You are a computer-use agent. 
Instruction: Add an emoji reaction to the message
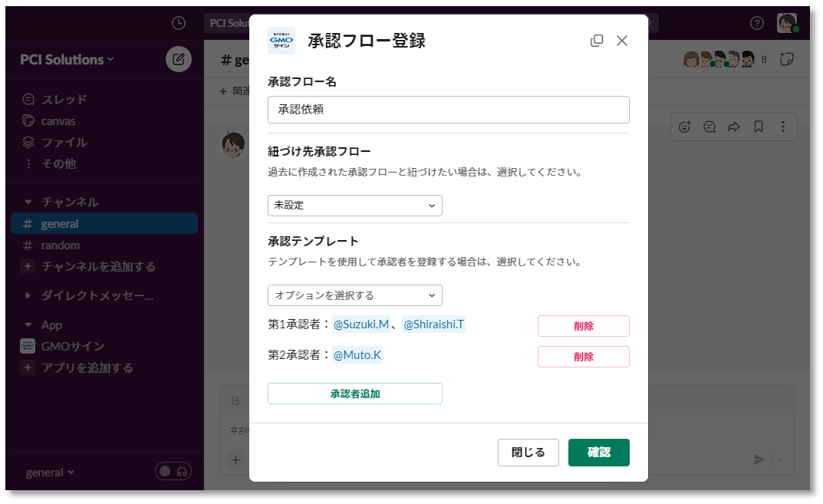pos(685,127)
